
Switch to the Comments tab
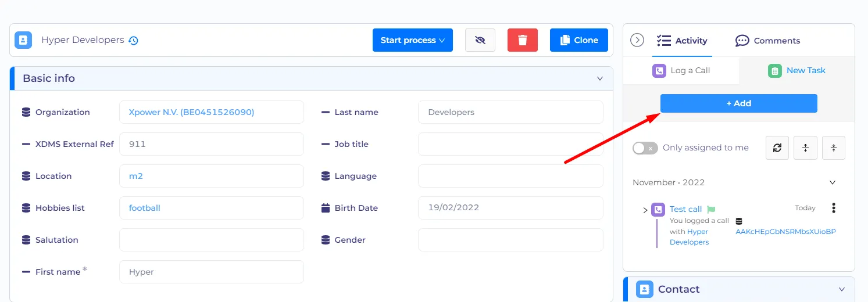767,41
